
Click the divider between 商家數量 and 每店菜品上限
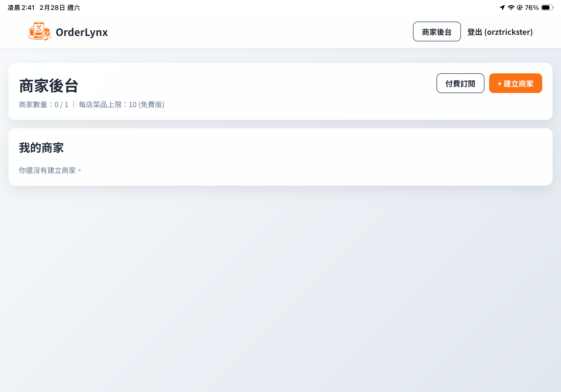click(74, 105)
